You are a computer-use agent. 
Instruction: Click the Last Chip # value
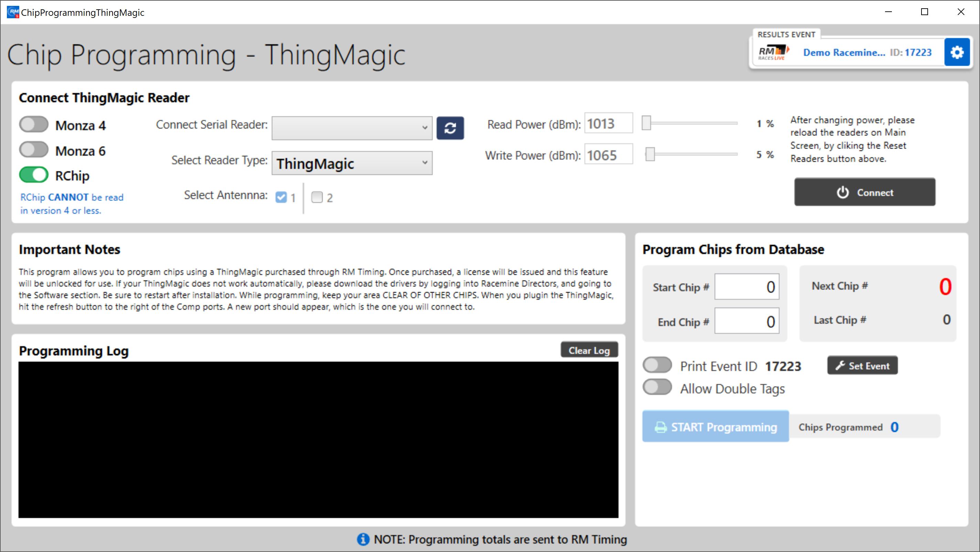[x=947, y=320]
